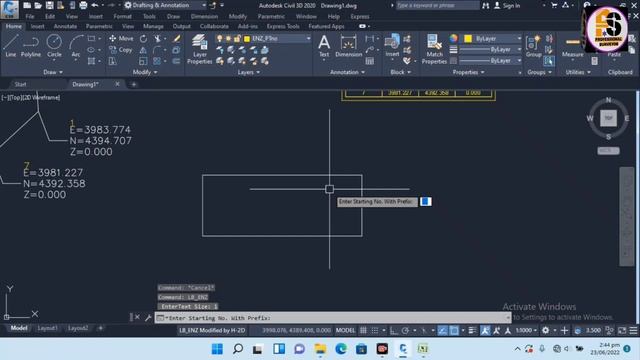Click the Copy tool in Modify panel
Image resolution: width=640 pixels, height=360 pixels.
coord(120,50)
